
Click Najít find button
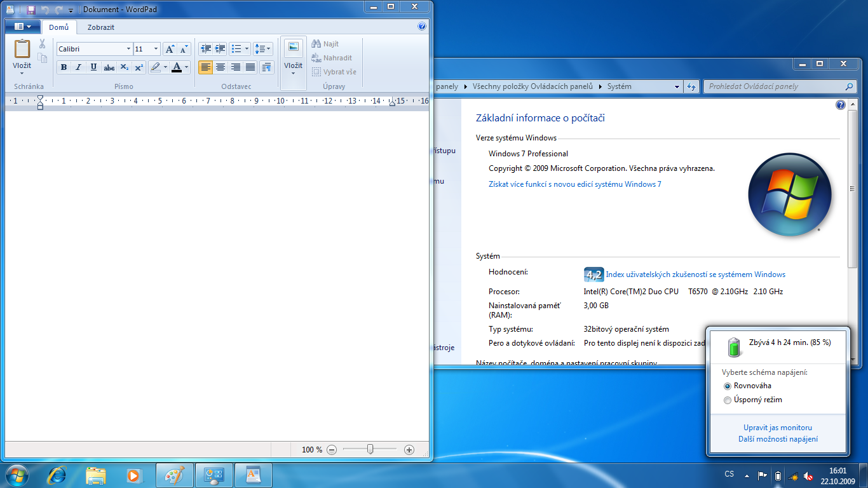(x=325, y=44)
